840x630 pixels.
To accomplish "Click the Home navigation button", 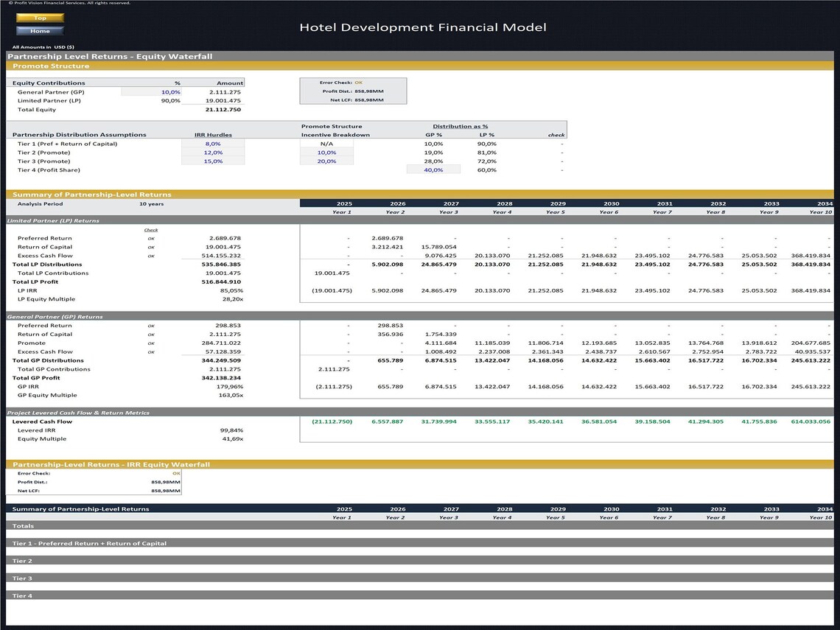I will coord(40,31).
